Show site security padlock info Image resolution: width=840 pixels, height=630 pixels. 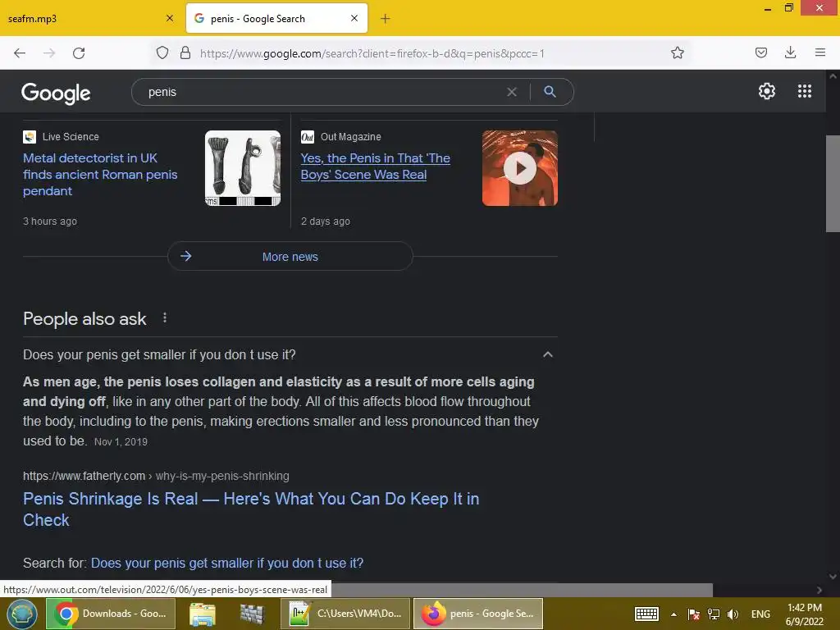185,52
